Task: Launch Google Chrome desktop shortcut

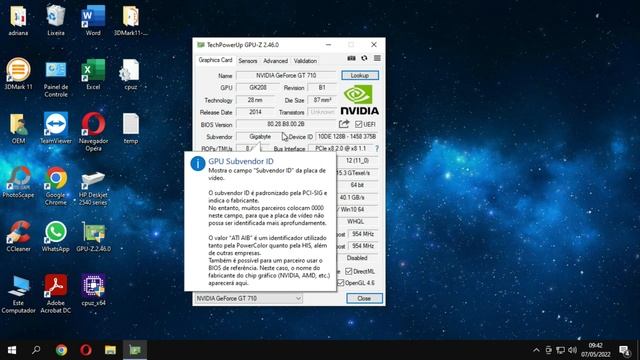Action: tap(56, 186)
